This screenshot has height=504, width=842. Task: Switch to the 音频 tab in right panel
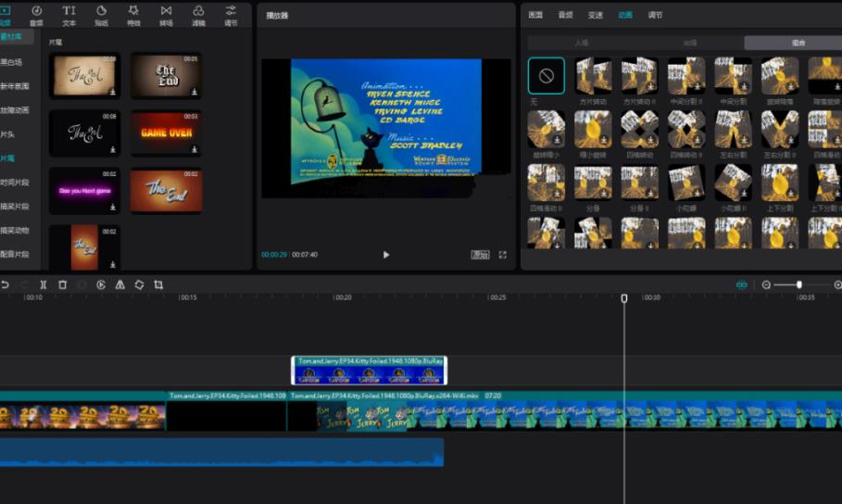(565, 15)
